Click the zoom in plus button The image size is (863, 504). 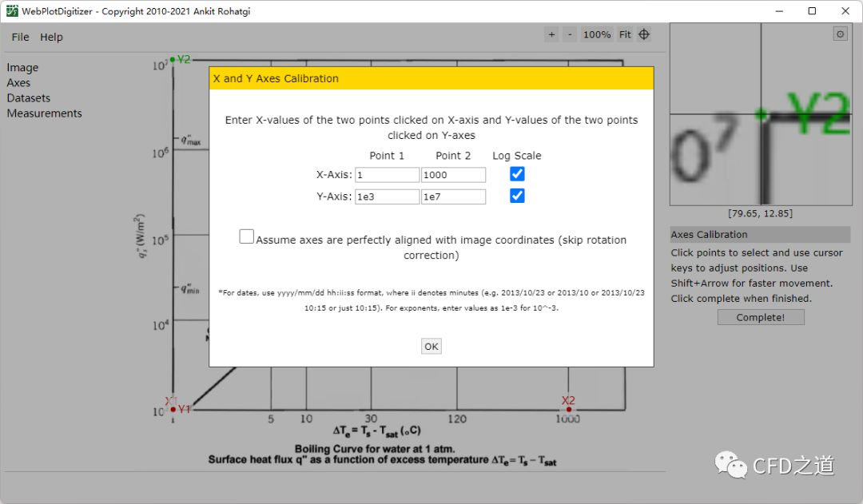tap(551, 34)
